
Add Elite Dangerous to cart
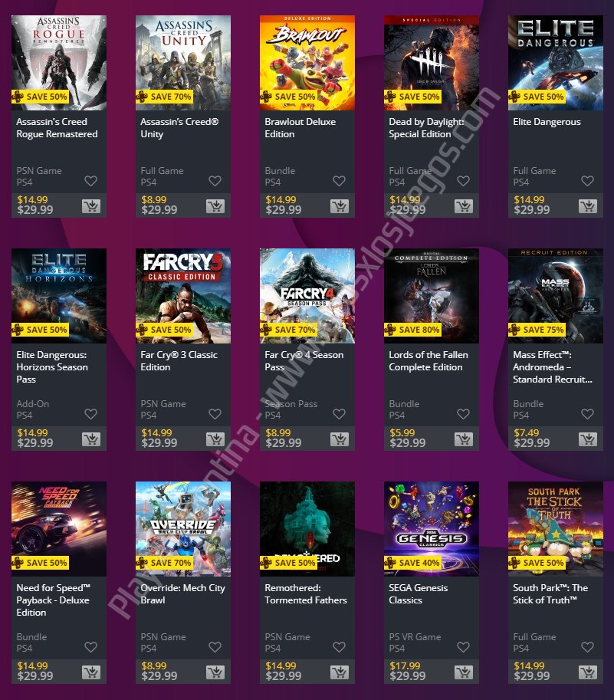[x=588, y=205]
